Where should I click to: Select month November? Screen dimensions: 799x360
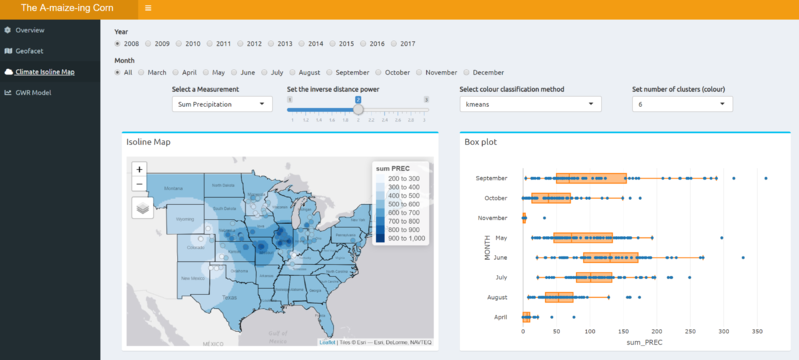[x=420, y=72]
